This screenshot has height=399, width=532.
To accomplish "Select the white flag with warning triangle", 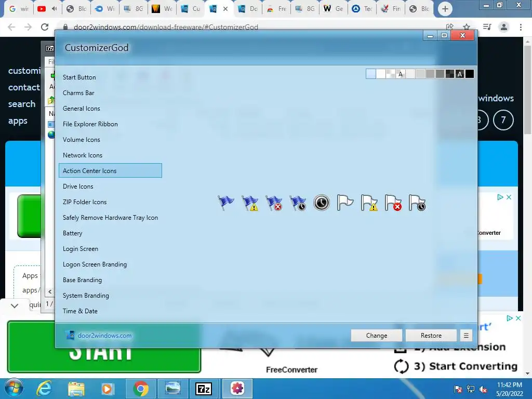I will 369,203.
